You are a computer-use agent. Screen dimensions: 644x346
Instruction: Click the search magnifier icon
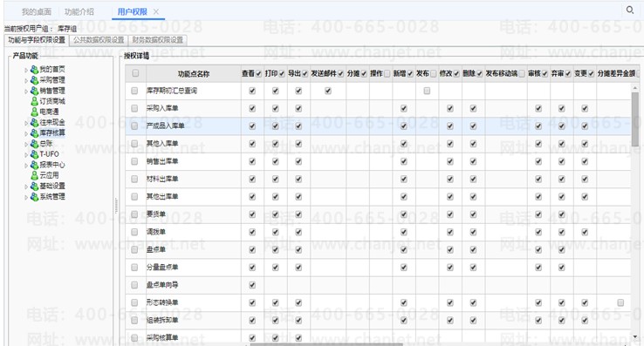pos(630,10)
